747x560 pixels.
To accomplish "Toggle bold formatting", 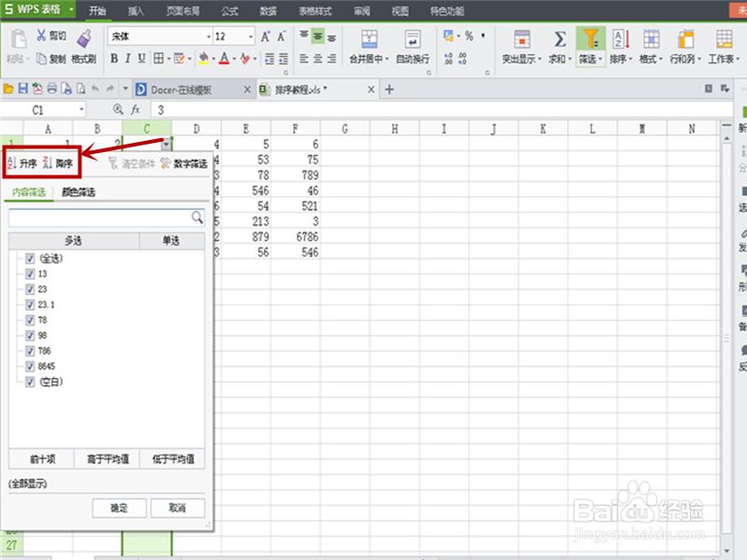I will coord(114,59).
